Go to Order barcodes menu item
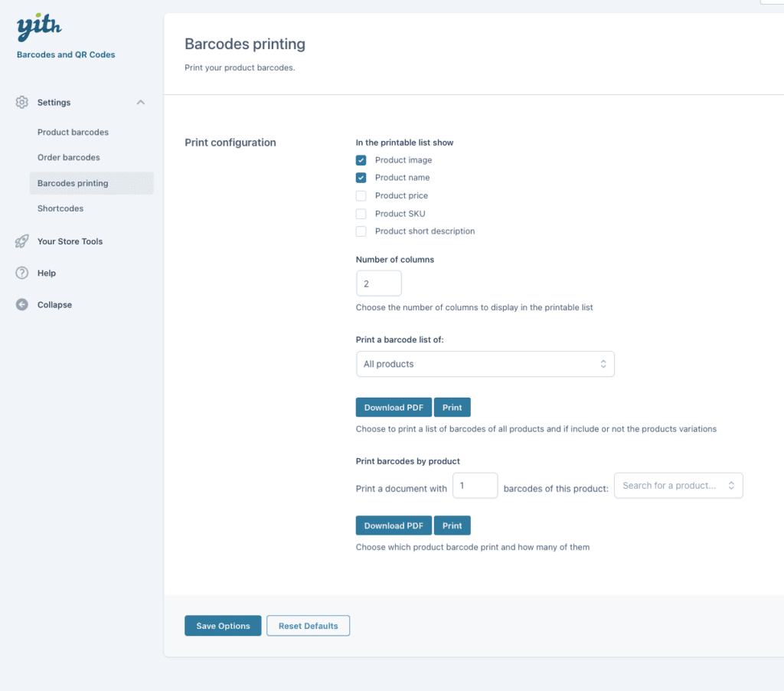The image size is (784, 691). click(68, 157)
